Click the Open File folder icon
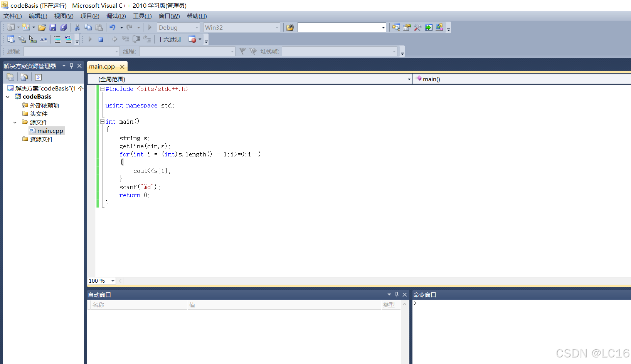The height and width of the screenshot is (364, 631). [x=42, y=27]
